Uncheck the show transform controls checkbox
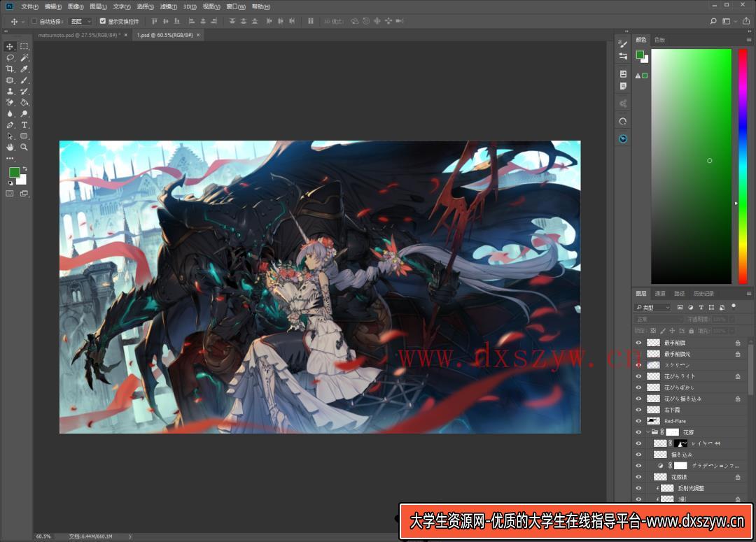The height and width of the screenshot is (542, 756). [103, 21]
